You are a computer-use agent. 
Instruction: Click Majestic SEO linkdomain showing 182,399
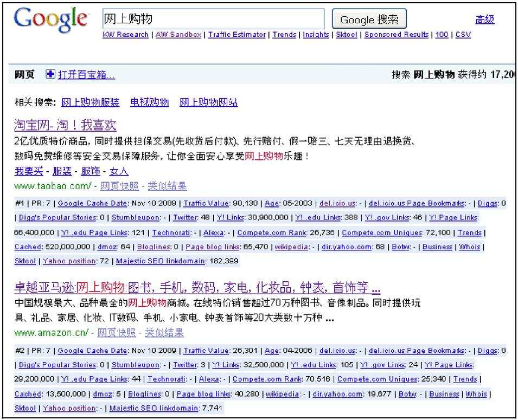click(161, 261)
